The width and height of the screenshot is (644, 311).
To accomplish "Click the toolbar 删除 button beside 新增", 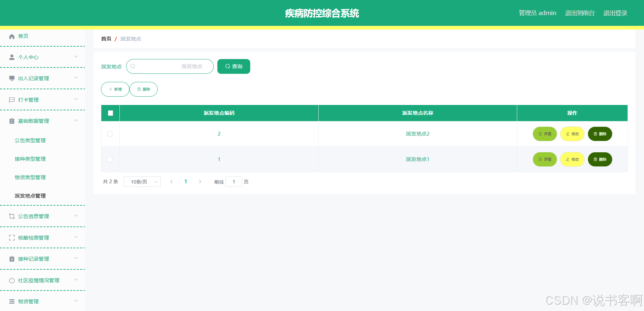I will coord(144,89).
